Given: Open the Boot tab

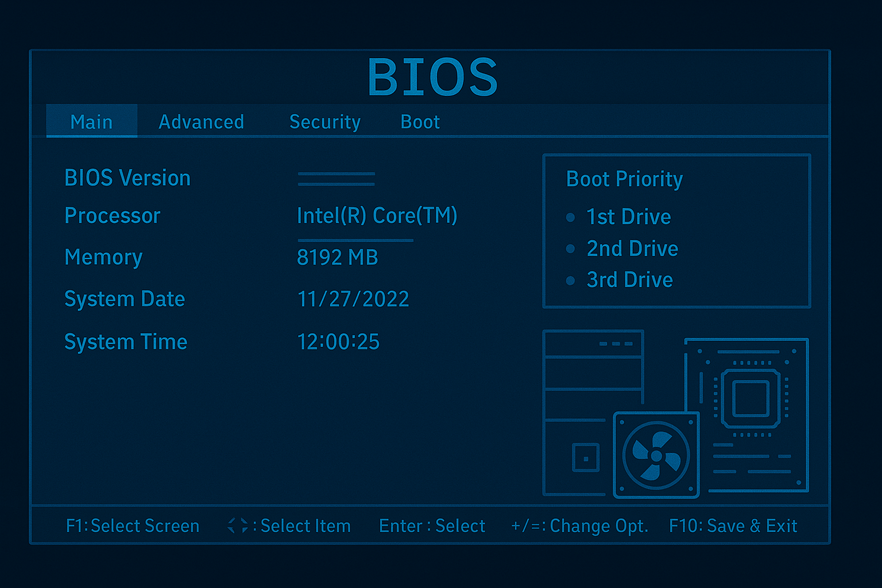Looking at the screenshot, I should pyautogui.click(x=420, y=122).
